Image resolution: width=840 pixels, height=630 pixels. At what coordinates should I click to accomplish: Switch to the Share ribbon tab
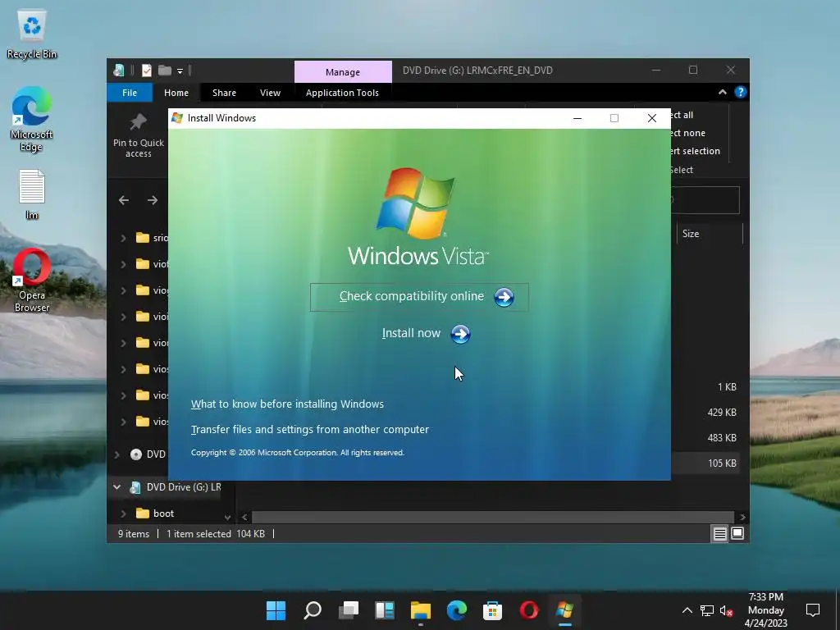pos(224,93)
